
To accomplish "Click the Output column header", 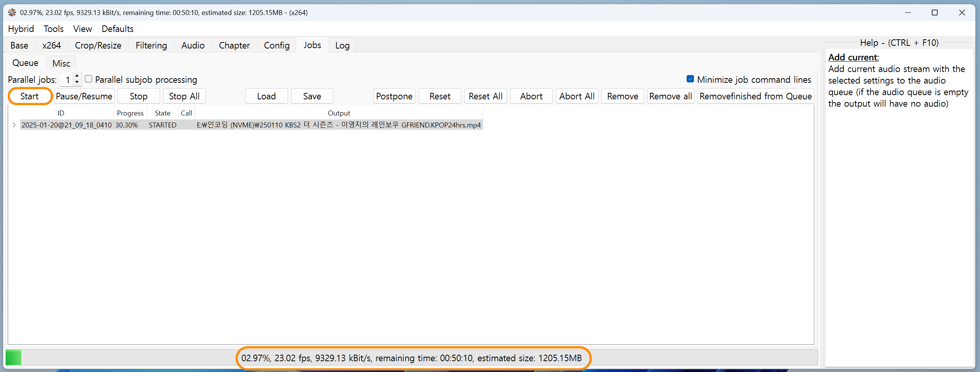I will tap(339, 113).
